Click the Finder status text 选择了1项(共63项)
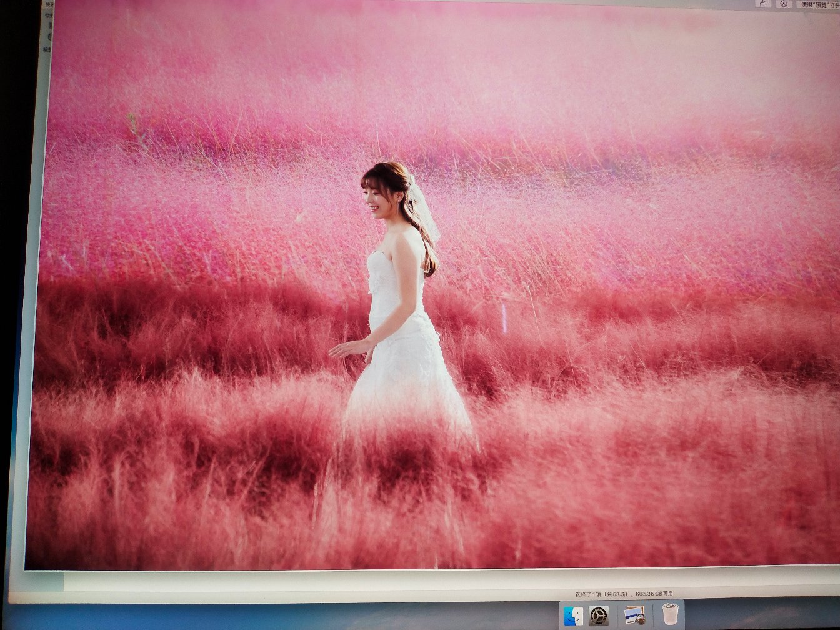840x630 pixels. 602,594
